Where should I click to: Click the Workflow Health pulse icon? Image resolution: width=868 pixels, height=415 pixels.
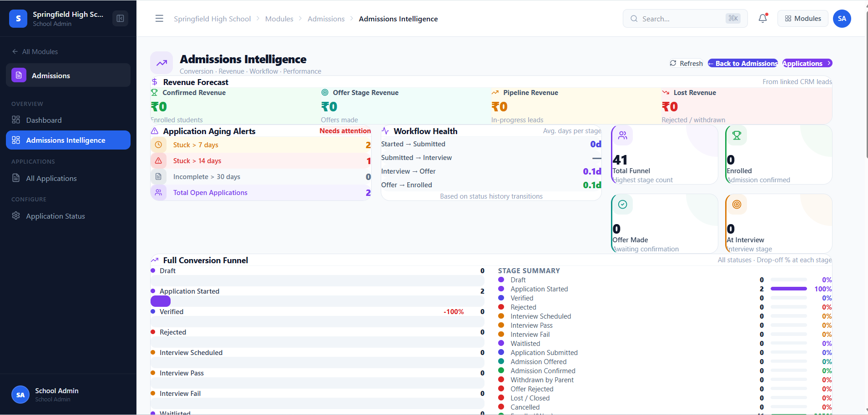click(x=385, y=131)
